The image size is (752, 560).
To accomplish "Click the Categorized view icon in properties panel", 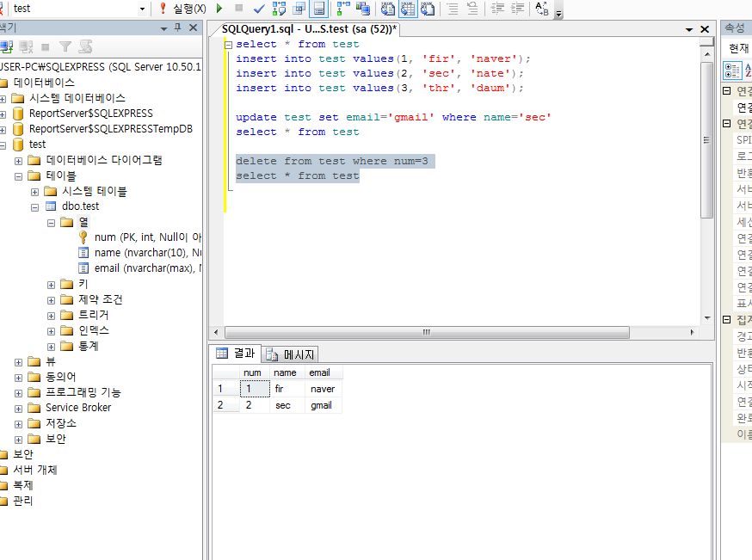I will (x=732, y=71).
